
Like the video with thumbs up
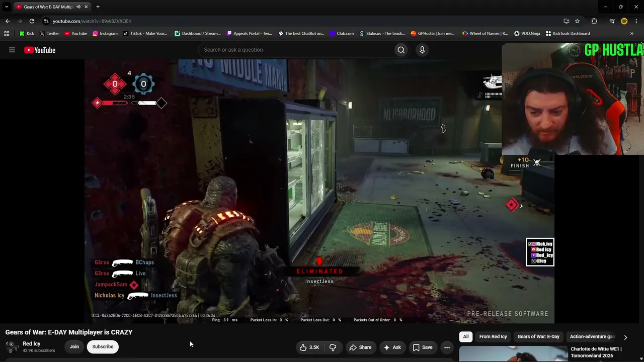(x=309, y=347)
